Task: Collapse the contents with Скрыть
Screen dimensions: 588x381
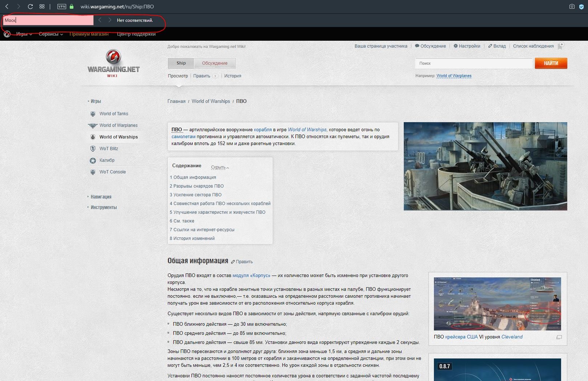Action: pyautogui.click(x=220, y=167)
